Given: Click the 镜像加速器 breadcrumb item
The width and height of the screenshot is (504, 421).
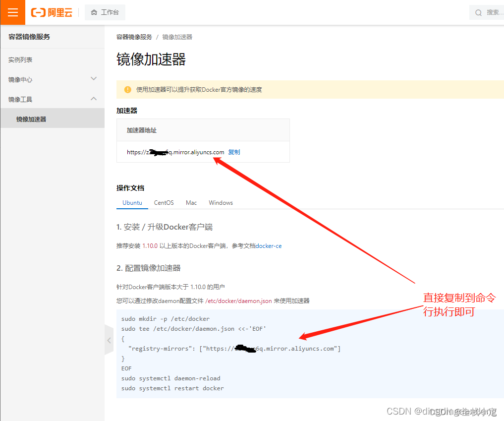Looking at the screenshot, I should tap(177, 37).
